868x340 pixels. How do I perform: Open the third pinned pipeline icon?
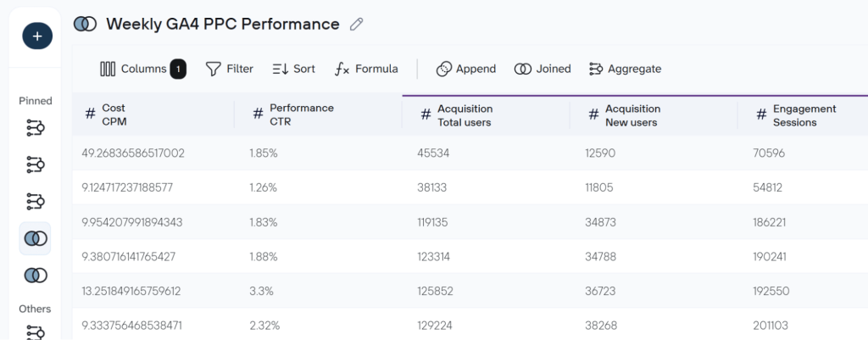click(x=36, y=201)
